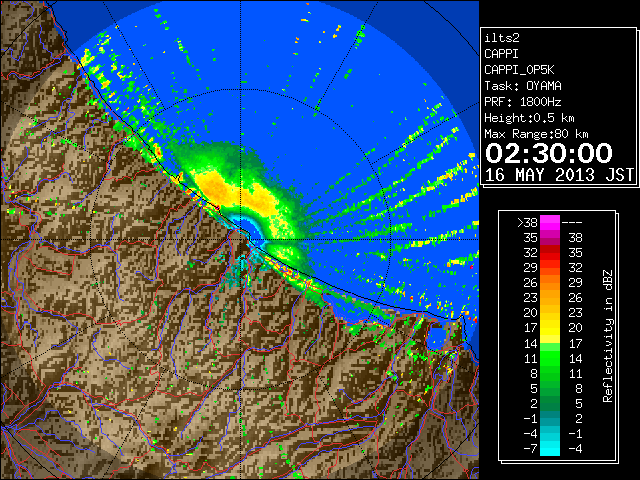Click the '-7' legend value

pyautogui.click(x=530, y=448)
